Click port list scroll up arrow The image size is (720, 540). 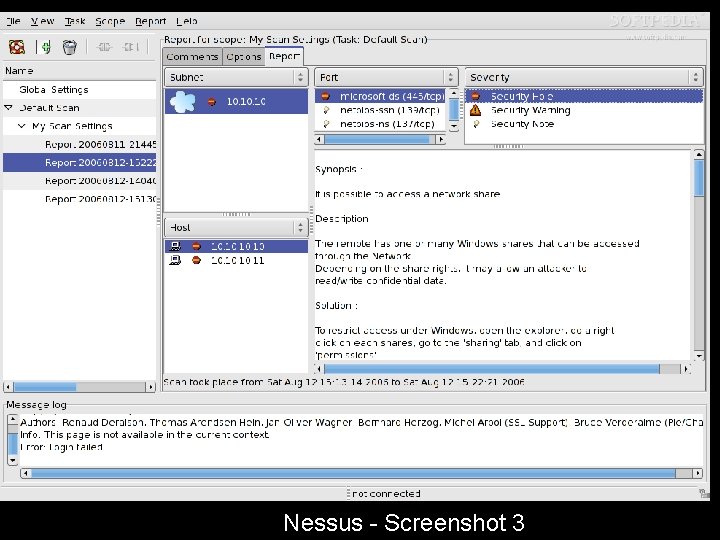point(454,93)
